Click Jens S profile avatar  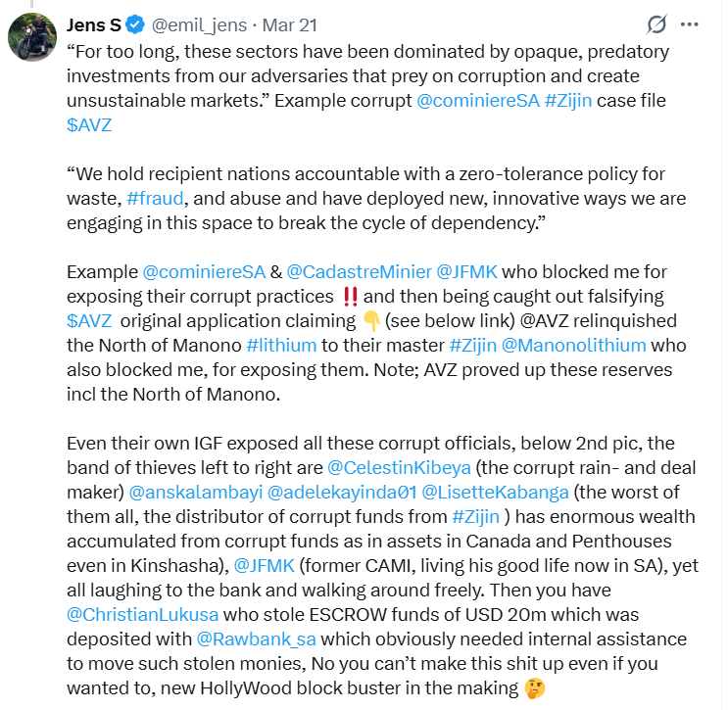(31, 38)
